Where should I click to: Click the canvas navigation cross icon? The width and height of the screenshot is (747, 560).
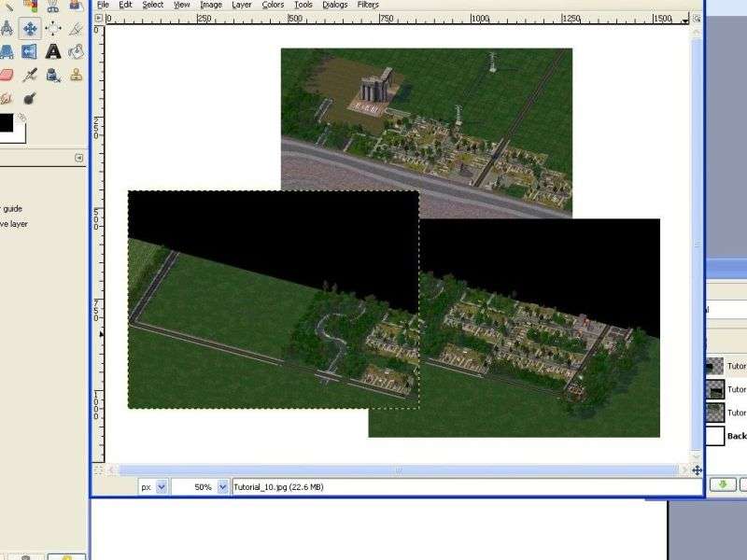(x=697, y=470)
